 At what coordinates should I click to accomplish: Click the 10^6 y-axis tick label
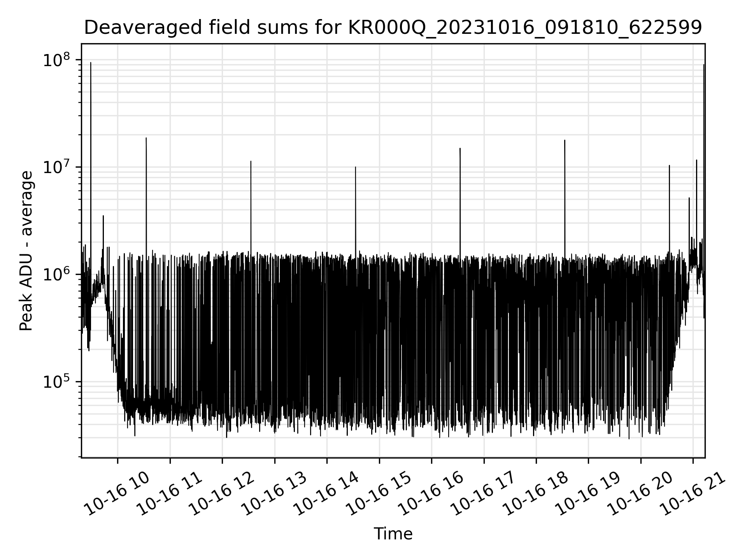tap(57, 275)
